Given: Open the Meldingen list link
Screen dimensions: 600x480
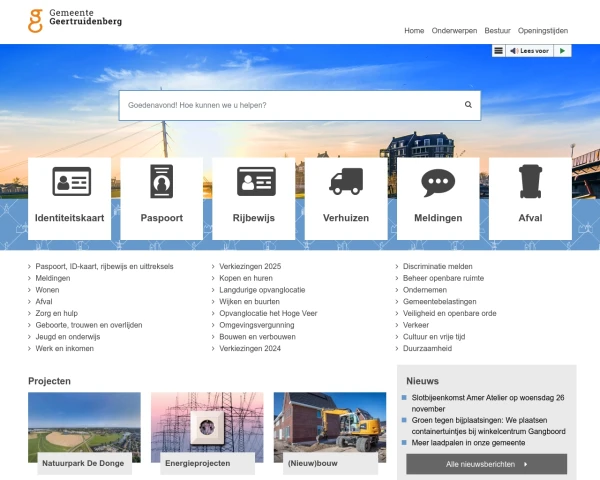Looking at the screenshot, I should [53, 278].
